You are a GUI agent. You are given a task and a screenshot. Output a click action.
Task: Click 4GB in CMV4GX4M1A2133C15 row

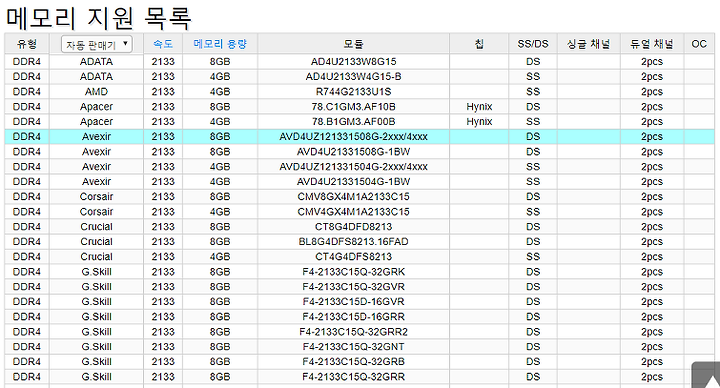tap(220, 212)
